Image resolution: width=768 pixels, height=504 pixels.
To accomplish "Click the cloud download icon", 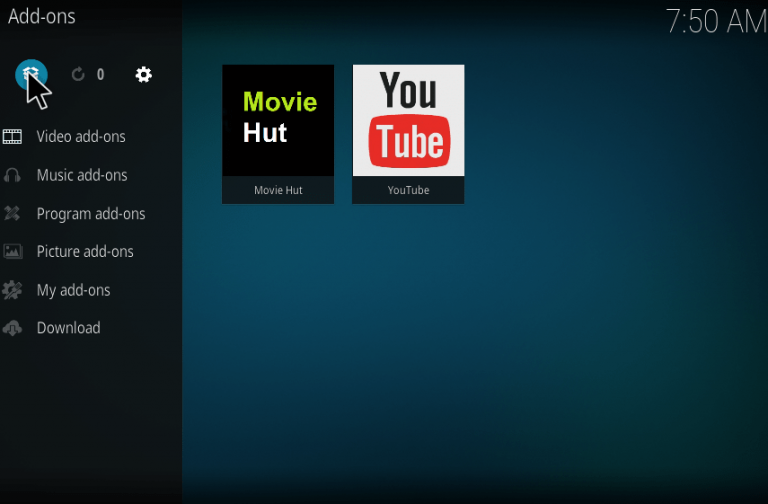I will pos(12,328).
